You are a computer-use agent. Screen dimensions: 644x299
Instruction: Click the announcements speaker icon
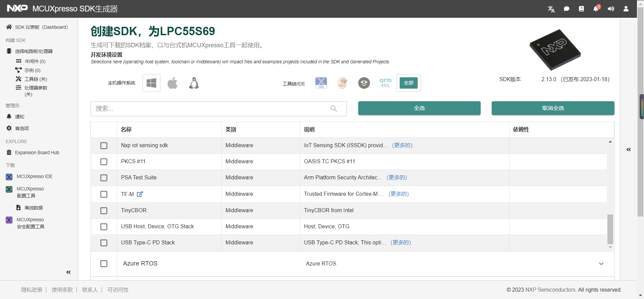point(611,9)
